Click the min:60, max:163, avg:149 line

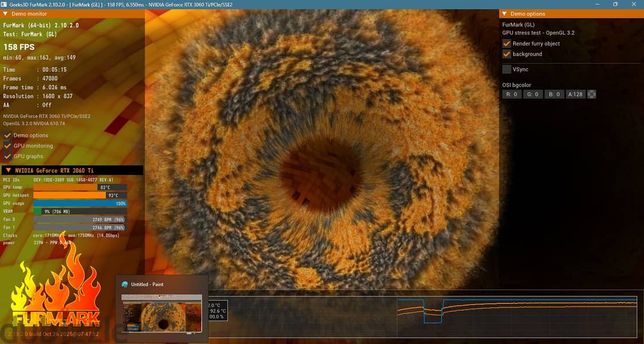pos(40,58)
